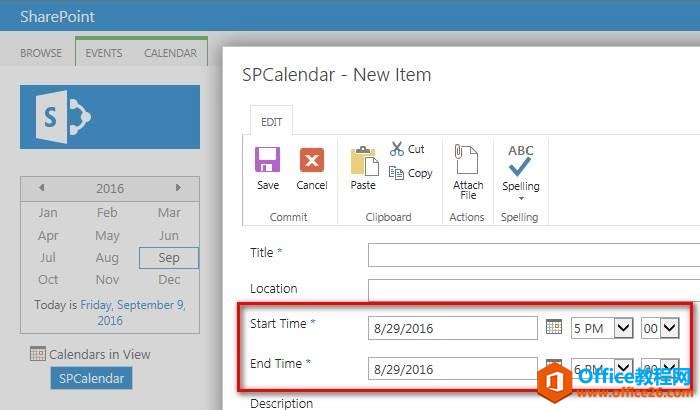Select May in month picker
The width and height of the screenshot is (700, 410).
[107, 235]
